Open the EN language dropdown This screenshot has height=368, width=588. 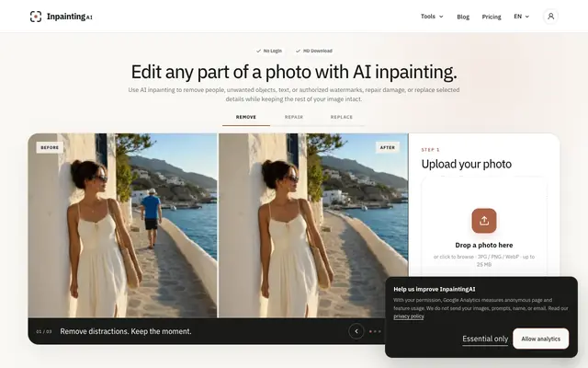(521, 17)
